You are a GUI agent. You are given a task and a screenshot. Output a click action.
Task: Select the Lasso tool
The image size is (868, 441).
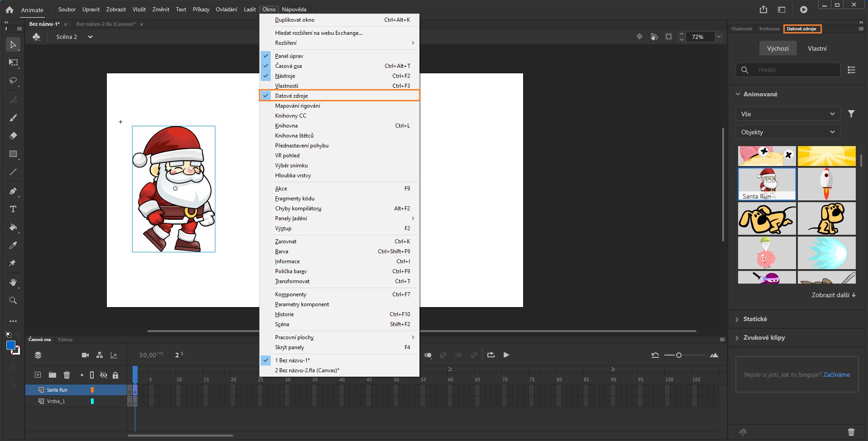(13, 81)
